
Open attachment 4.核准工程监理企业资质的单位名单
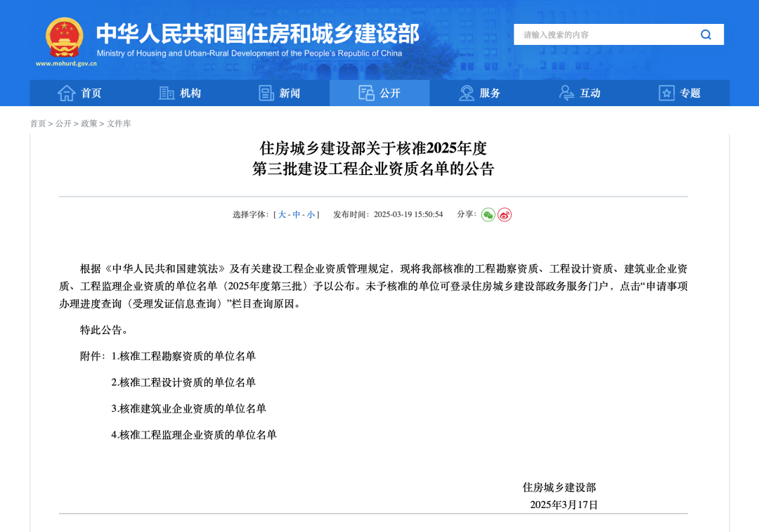click(194, 435)
